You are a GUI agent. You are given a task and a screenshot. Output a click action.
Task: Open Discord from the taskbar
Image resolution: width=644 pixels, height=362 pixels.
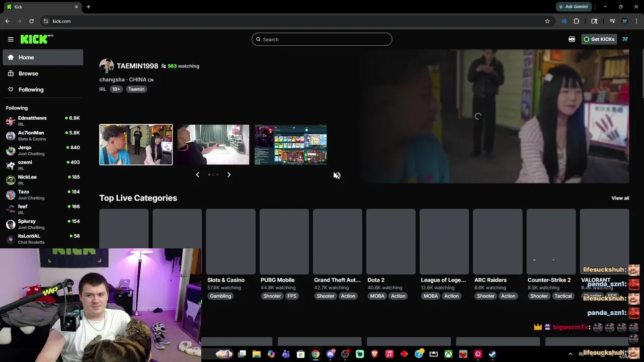click(331, 354)
